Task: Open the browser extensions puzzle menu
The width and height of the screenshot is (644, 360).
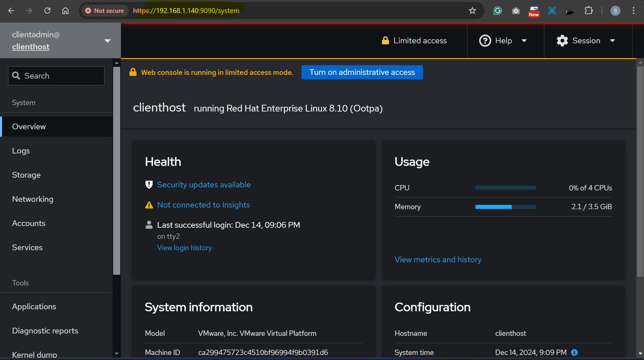Action: 589,11
